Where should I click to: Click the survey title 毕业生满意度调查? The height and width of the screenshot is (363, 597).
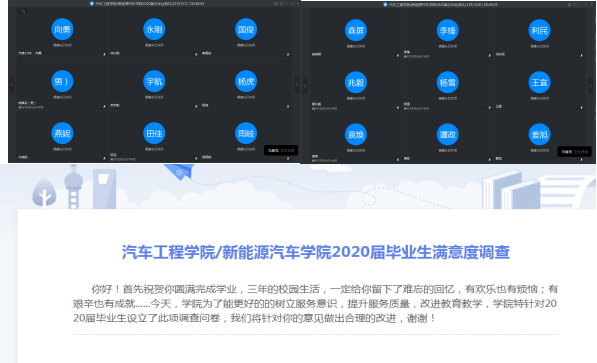coord(447,252)
